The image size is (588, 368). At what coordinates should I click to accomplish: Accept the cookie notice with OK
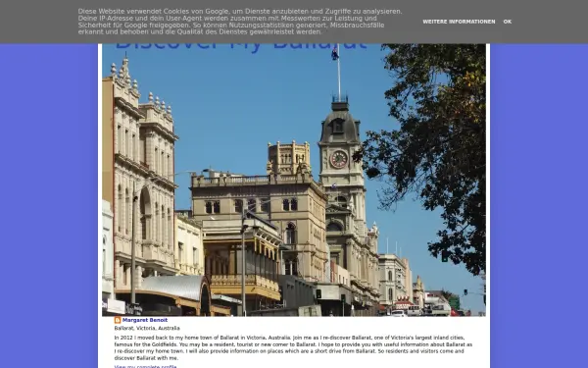pos(507,22)
